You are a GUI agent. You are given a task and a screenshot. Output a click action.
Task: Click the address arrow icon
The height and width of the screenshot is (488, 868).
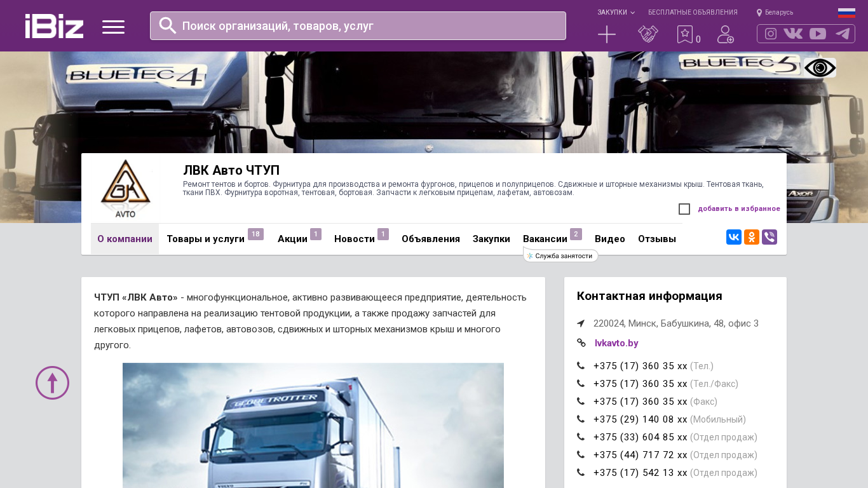pos(581,323)
